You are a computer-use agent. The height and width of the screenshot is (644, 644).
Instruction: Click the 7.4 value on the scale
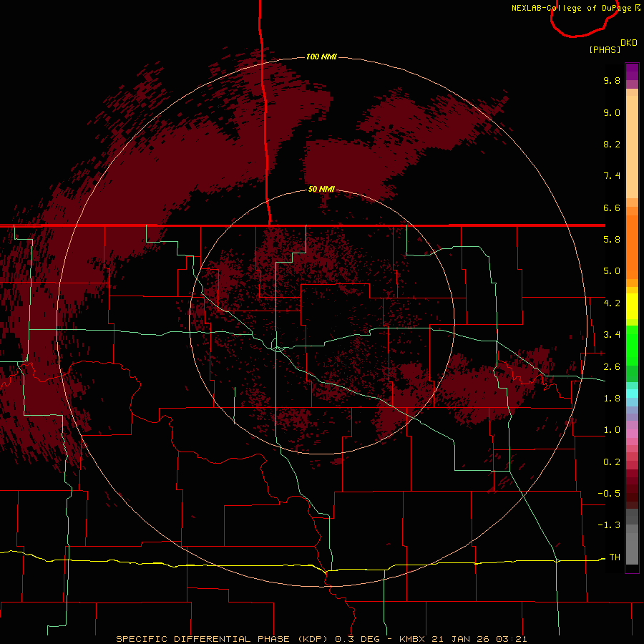[612, 176]
